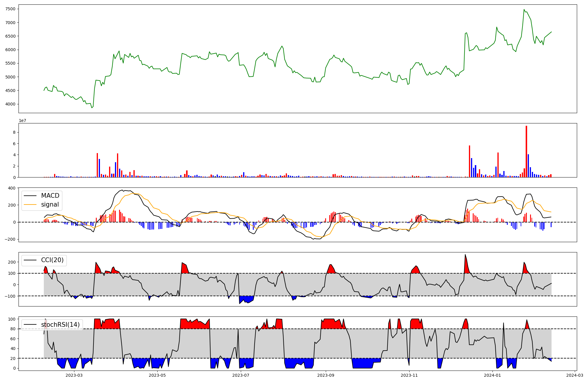Click the MACD legend entry

(50, 196)
